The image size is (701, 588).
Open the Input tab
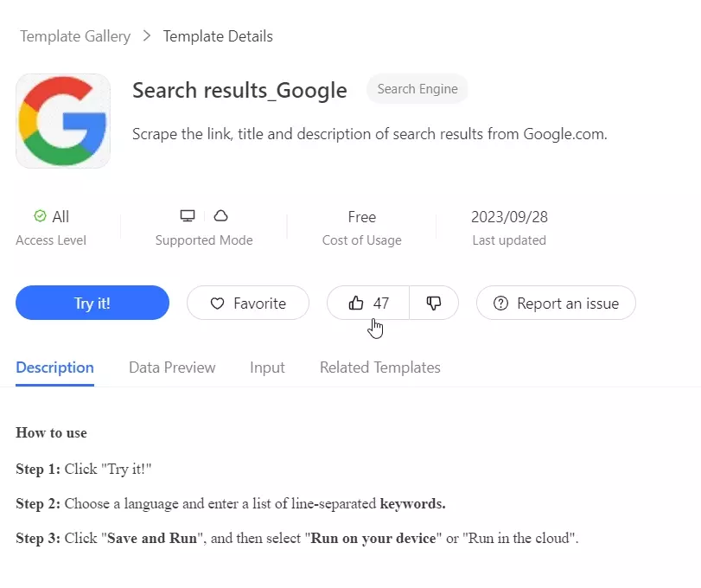coord(266,367)
